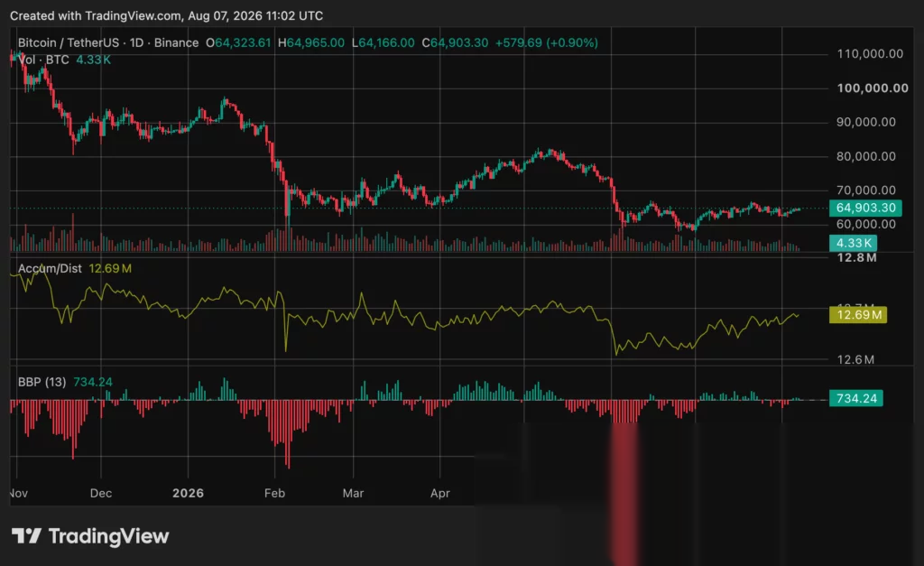The height and width of the screenshot is (566, 924).
Task: Click the +579.69 (+0.90%) change value
Action: coord(546,43)
